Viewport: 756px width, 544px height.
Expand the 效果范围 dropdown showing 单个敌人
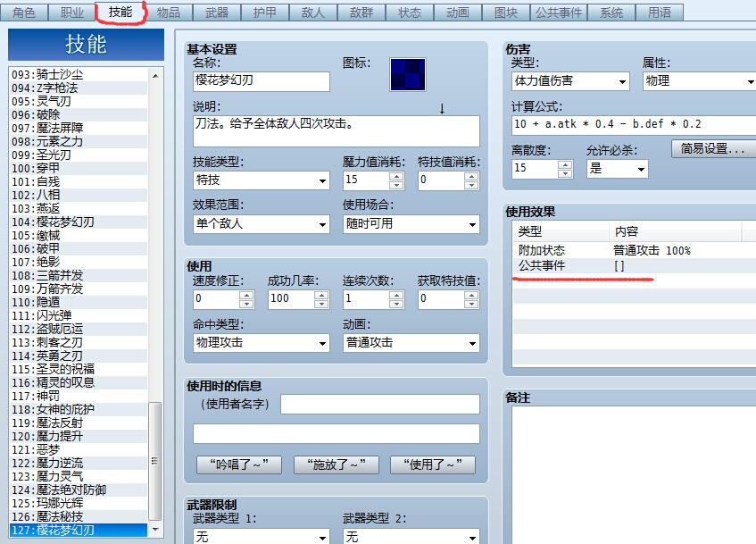point(262,224)
